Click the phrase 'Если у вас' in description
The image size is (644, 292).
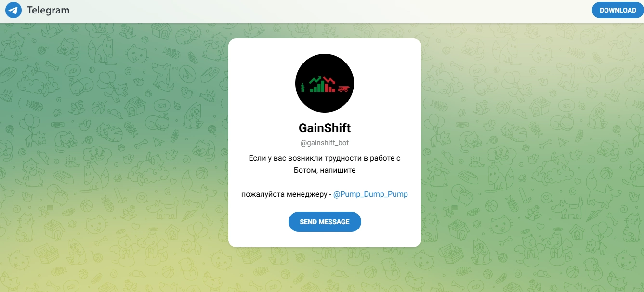tap(266, 158)
